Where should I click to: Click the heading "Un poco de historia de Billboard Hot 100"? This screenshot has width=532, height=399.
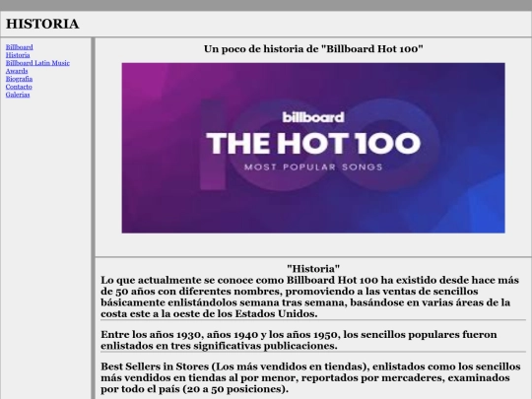point(313,49)
